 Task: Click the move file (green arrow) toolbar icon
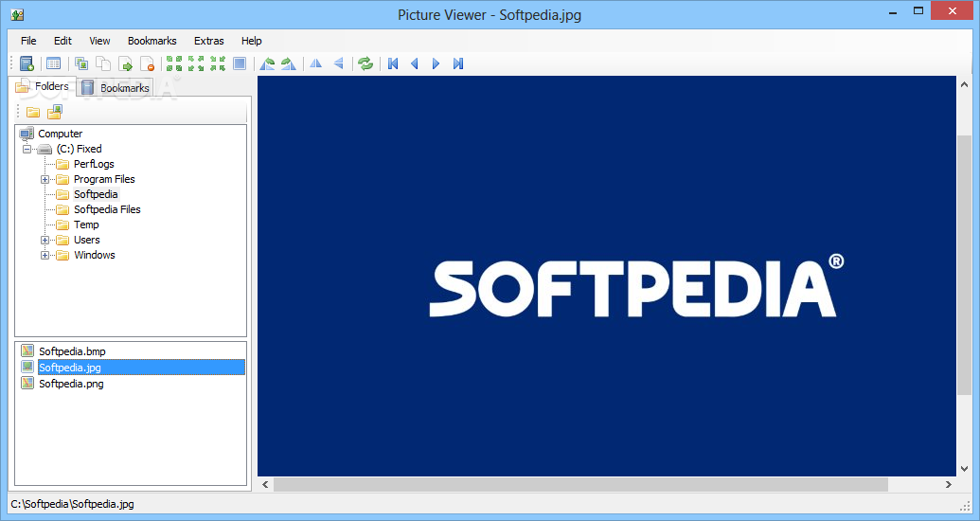coord(126,63)
